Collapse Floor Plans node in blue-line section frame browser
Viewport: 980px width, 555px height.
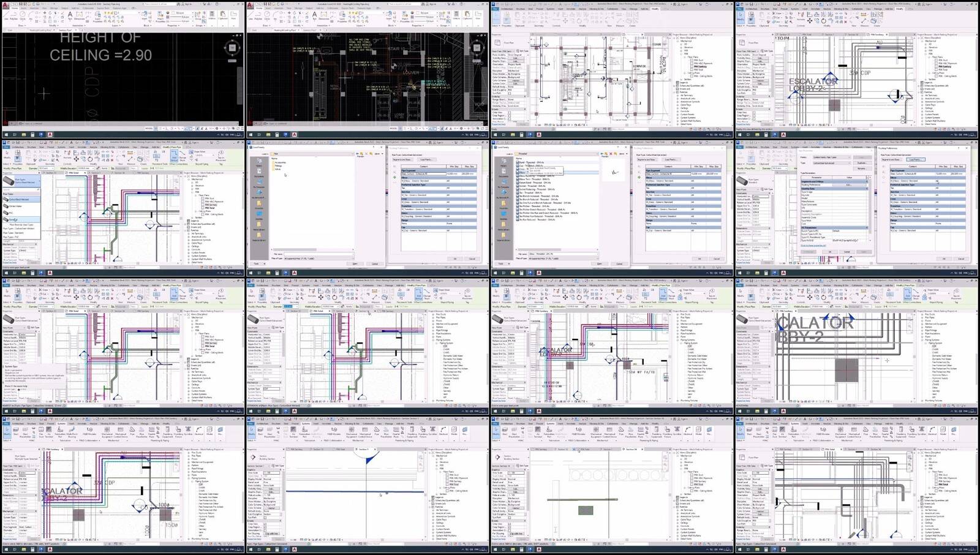(440, 472)
